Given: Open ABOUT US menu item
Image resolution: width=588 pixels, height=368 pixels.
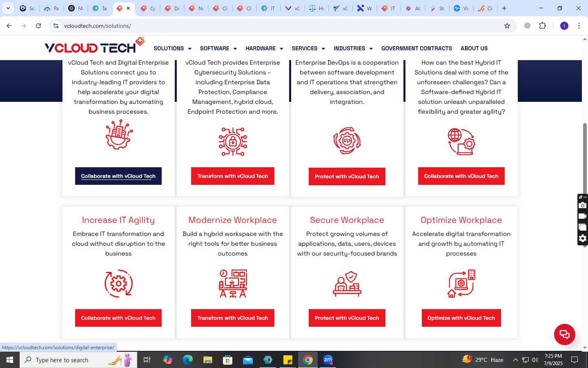Looking at the screenshot, I should [x=474, y=48].
